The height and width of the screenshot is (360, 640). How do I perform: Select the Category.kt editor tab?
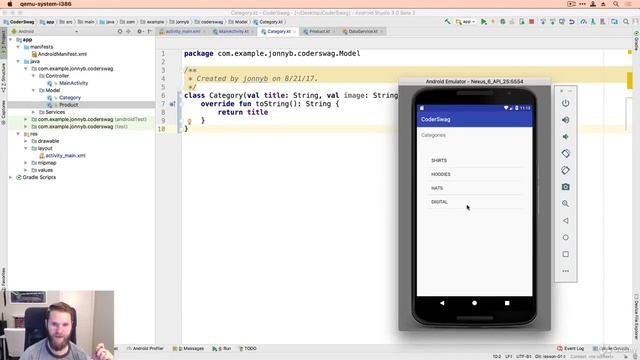[x=278, y=31]
